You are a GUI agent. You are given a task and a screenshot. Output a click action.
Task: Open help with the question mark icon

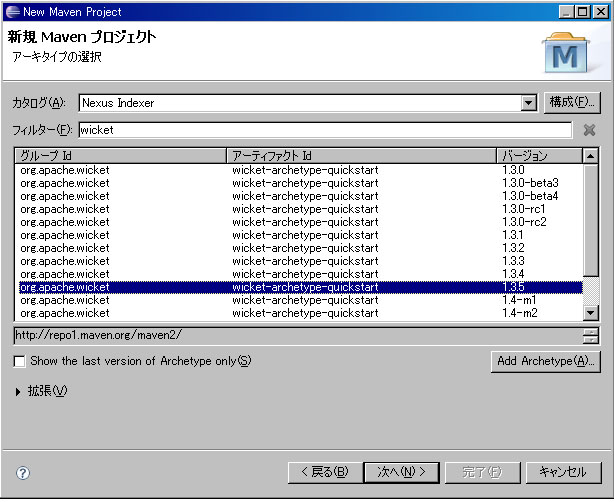[x=23, y=473]
